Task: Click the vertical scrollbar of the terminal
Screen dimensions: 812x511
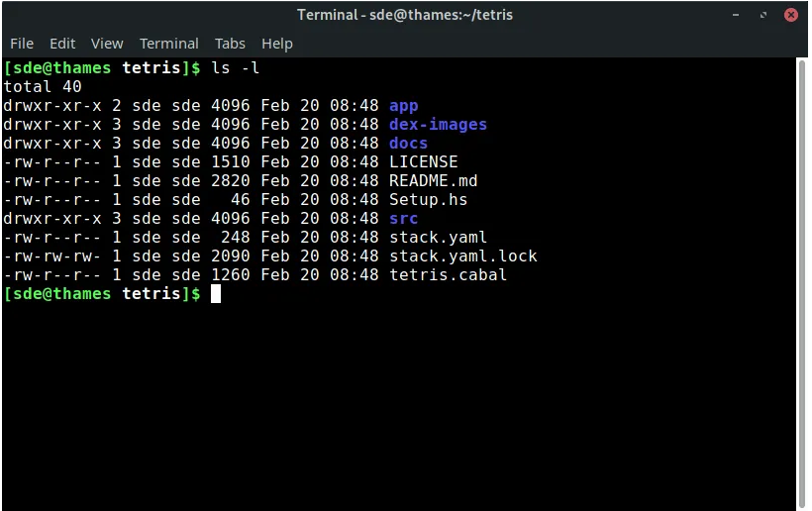Action: 802,283
